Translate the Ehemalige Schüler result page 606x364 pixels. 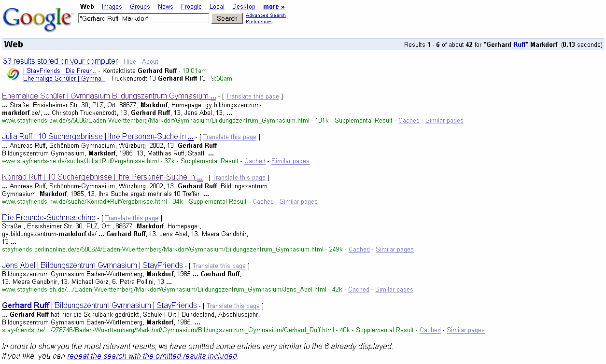253,97
